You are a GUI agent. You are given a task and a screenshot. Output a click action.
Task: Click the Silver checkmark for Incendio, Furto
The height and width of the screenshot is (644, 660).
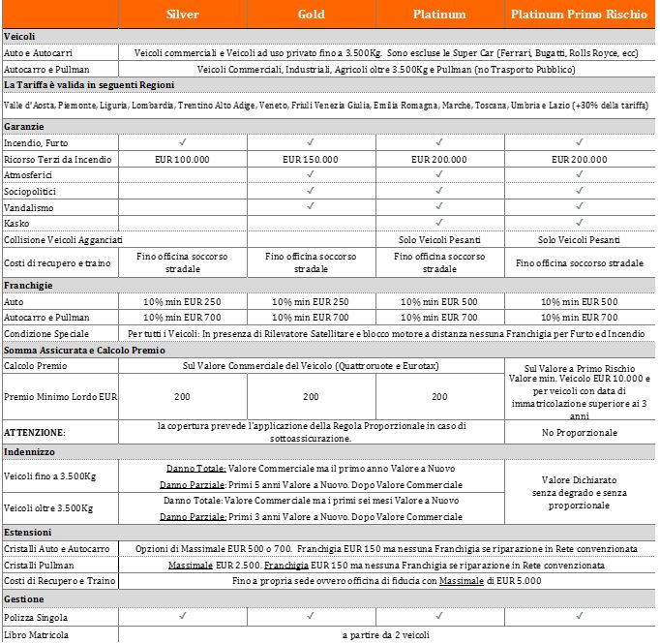tap(182, 142)
